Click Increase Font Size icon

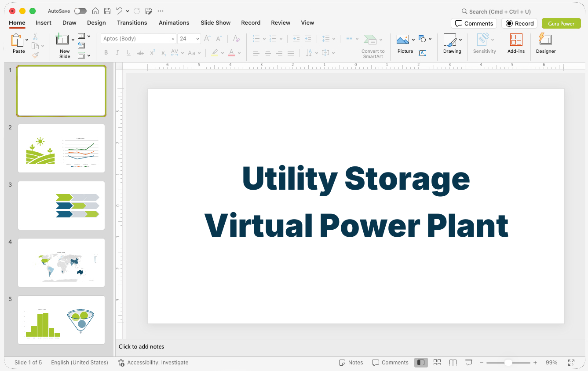click(207, 39)
